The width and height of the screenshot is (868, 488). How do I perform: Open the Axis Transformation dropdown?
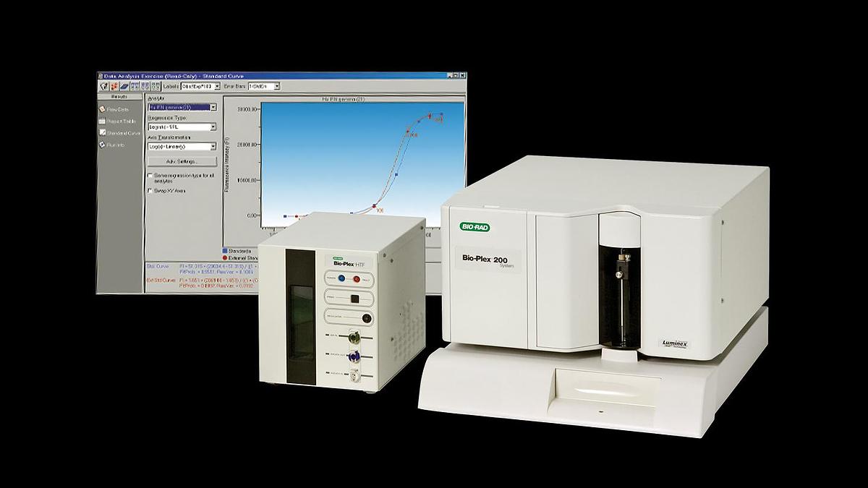point(182,147)
